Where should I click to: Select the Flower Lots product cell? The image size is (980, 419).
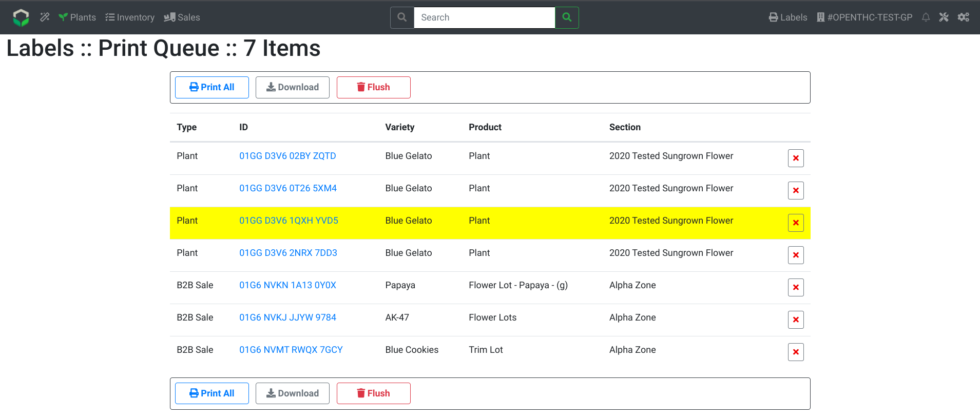click(493, 317)
